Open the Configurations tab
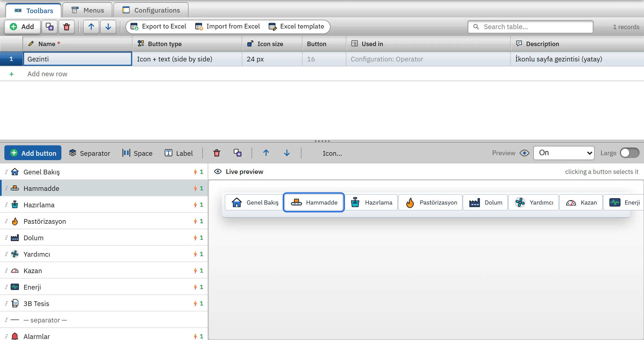Viewport: 644px width, 340px height. pos(151,10)
